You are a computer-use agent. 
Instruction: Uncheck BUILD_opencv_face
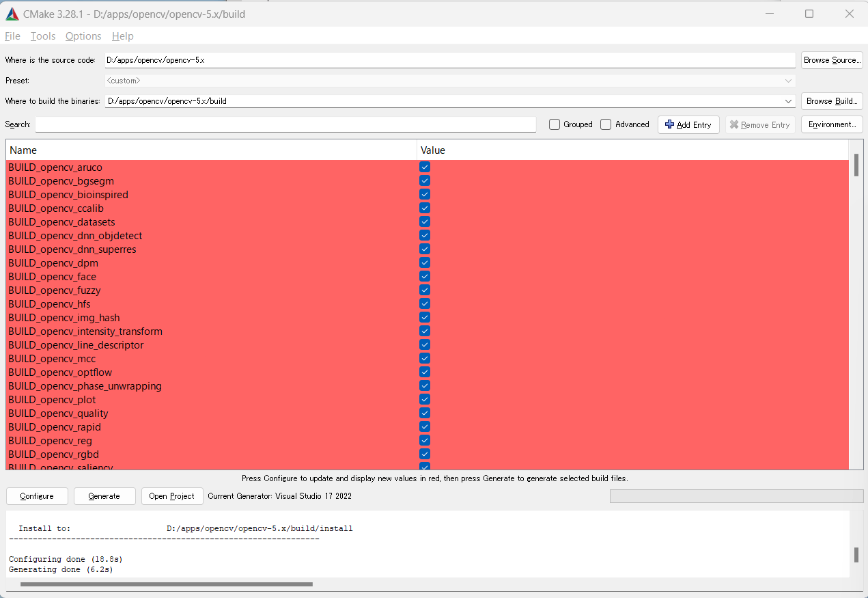click(x=425, y=276)
